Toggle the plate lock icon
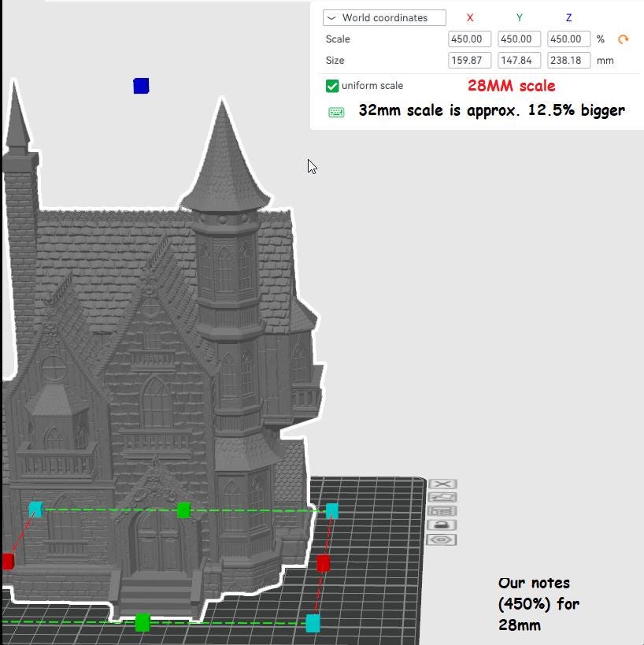644x645 pixels. click(x=442, y=525)
